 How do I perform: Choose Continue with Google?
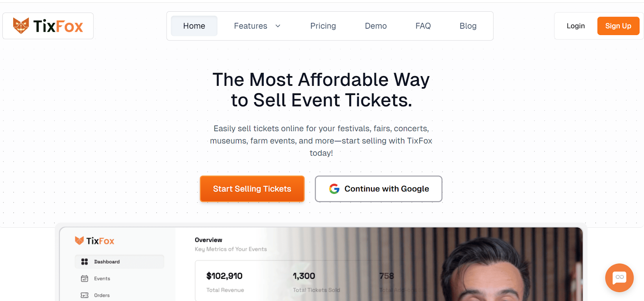point(378,189)
